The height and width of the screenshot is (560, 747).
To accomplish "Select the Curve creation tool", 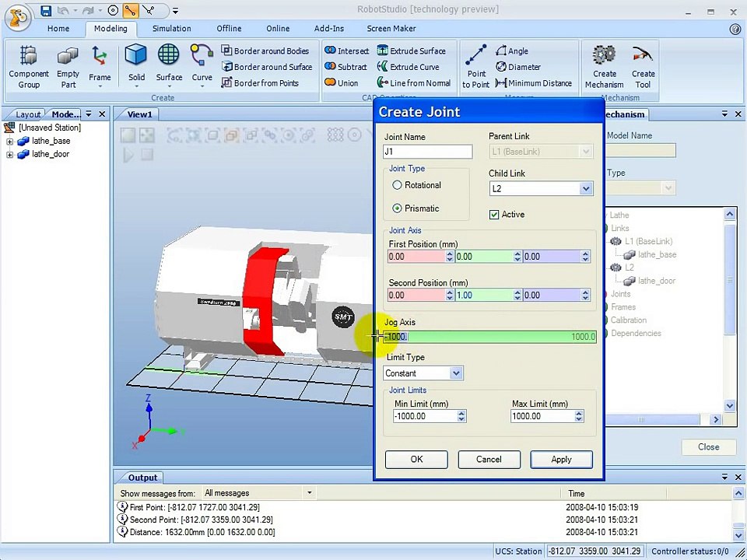I will pyautogui.click(x=202, y=67).
